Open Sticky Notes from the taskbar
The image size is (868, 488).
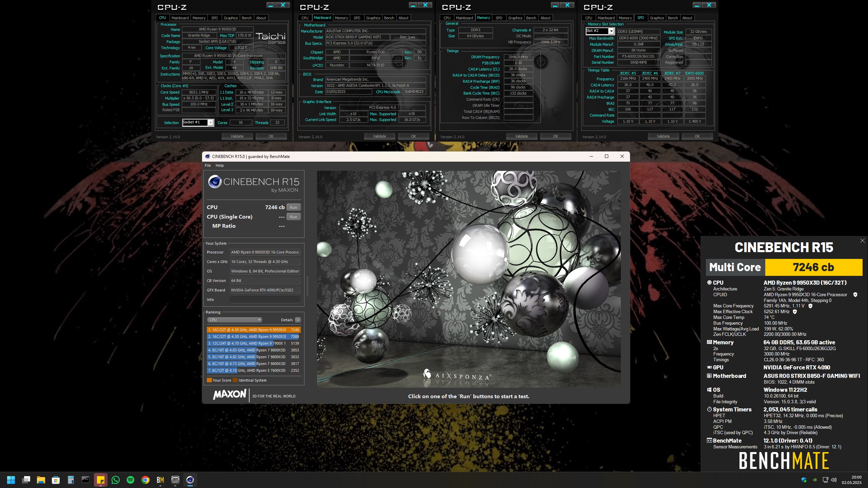pyautogui.click(x=101, y=480)
